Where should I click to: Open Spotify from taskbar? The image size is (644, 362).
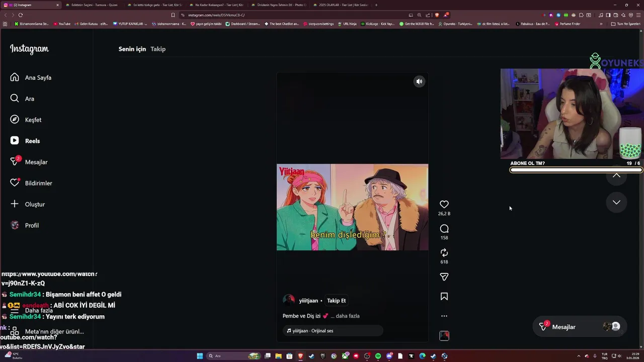378,356
